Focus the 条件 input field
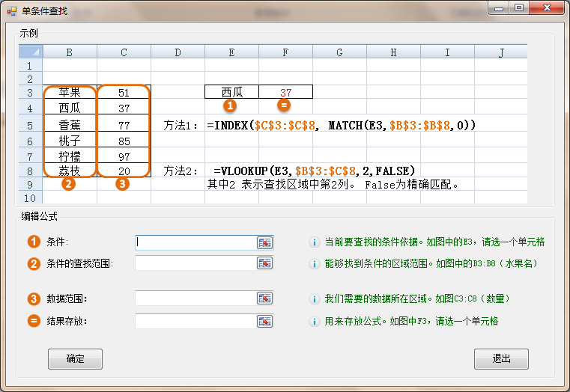This screenshot has width=570, height=392. (x=195, y=242)
